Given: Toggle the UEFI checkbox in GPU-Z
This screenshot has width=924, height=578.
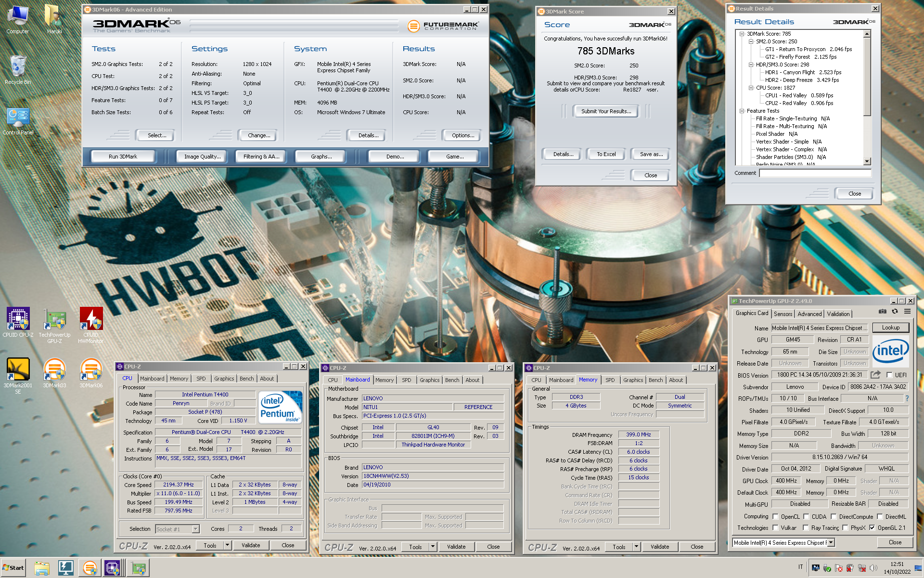Looking at the screenshot, I should point(889,375).
